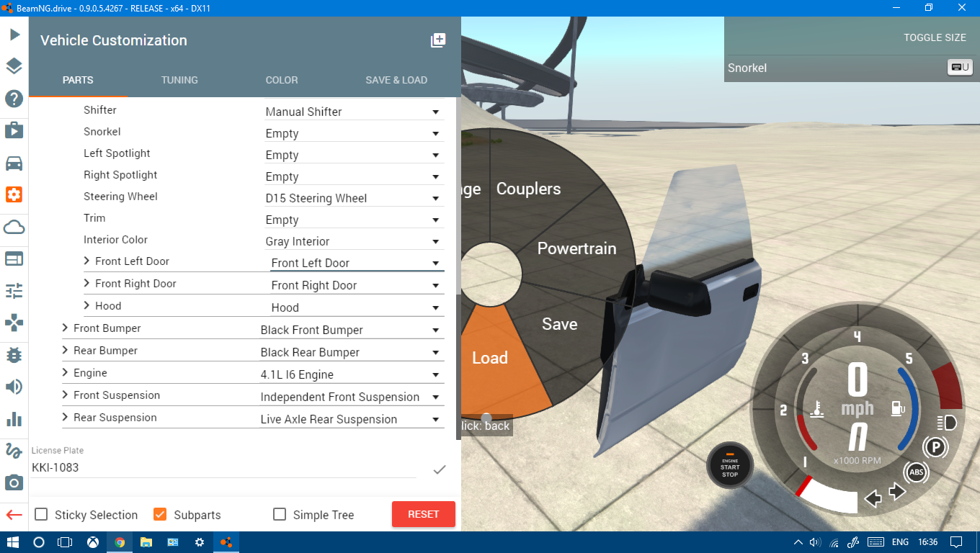980x553 pixels.
Task: Open the Interior Color dropdown
Action: pyautogui.click(x=354, y=241)
